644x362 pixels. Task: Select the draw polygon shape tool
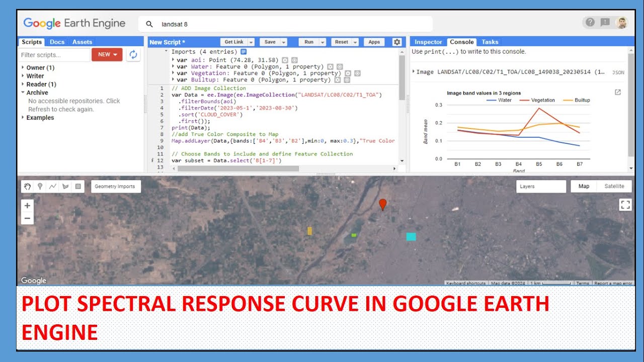pyautogui.click(x=65, y=187)
